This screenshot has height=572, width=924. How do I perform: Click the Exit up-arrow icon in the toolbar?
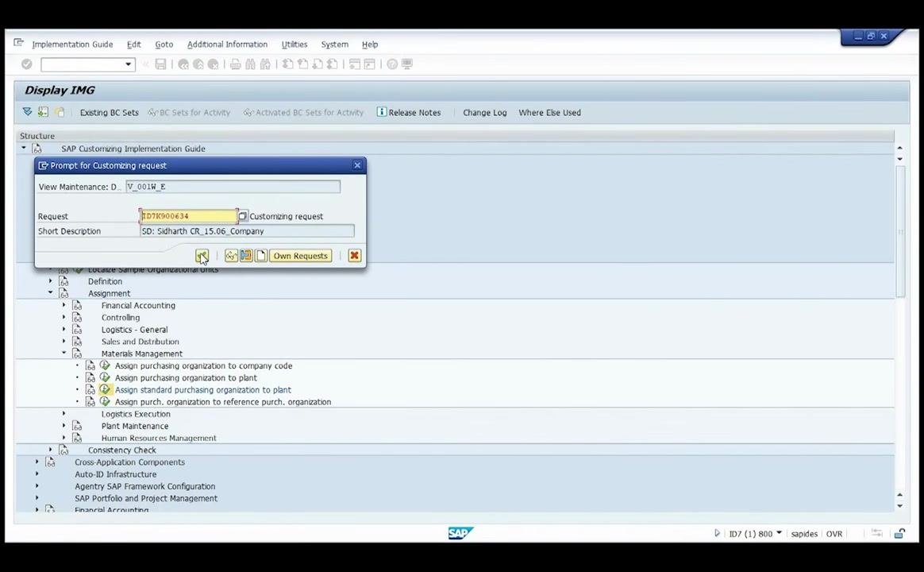point(198,64)
